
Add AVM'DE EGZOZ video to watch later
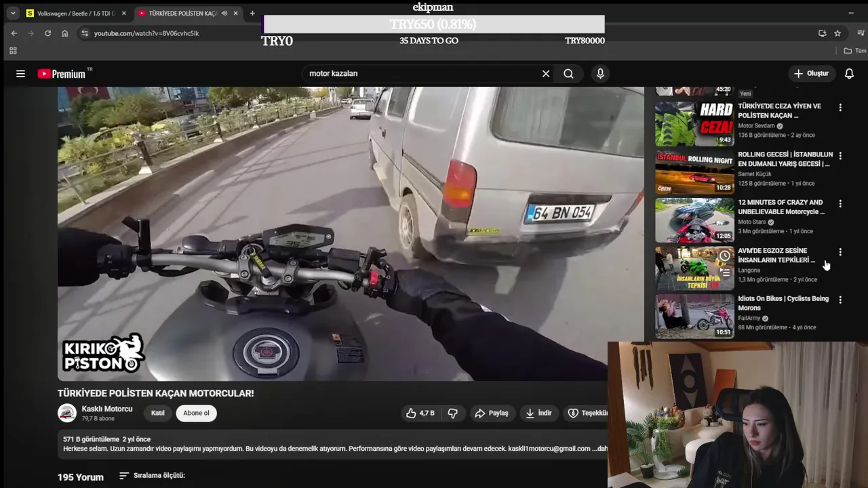tap(725, 256)
